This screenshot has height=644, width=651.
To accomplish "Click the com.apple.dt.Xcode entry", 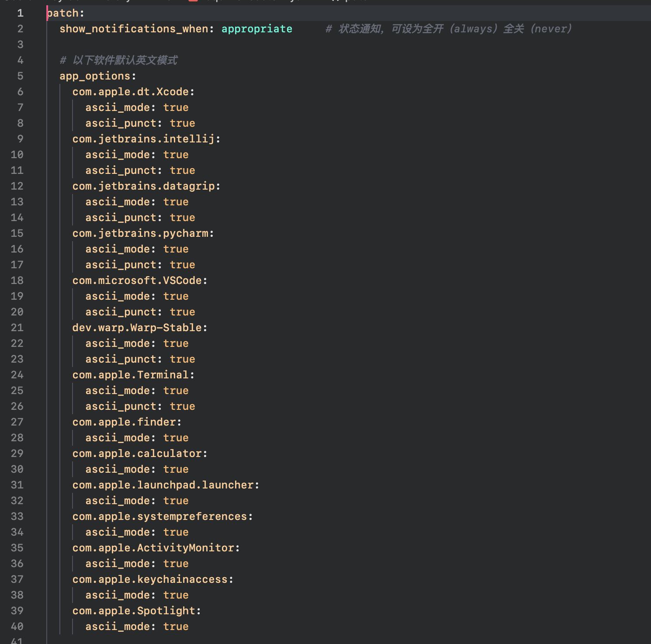I will coord(133,92).
